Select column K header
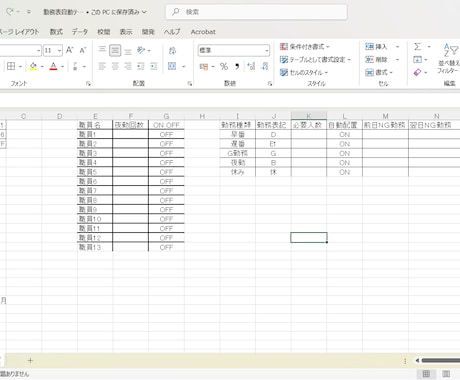This screenshot has height=380, width=460. tap(309, 116)
